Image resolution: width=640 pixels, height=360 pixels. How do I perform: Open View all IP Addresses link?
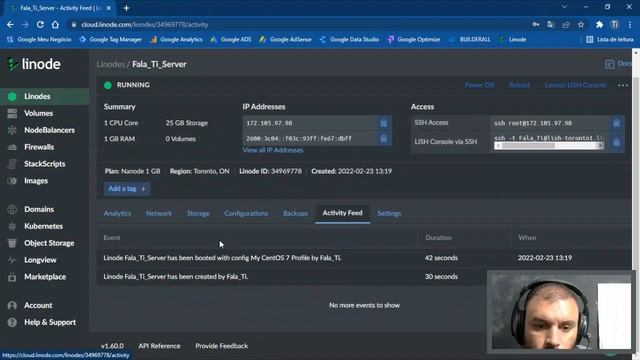[x=273, y=150]
